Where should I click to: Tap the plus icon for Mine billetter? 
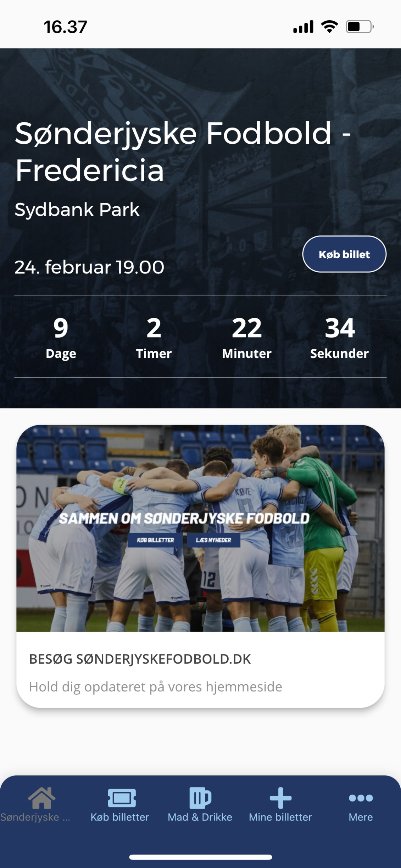280,798
